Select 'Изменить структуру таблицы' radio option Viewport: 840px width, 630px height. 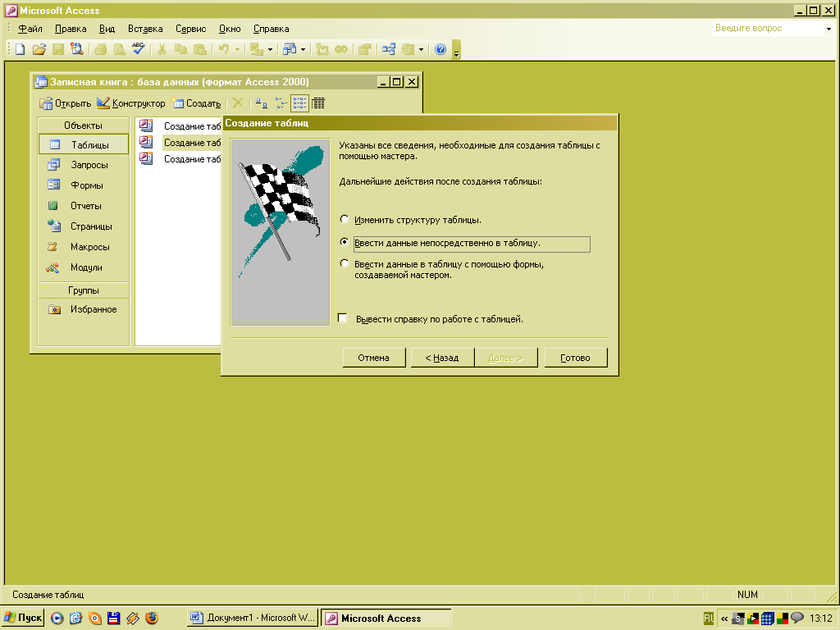coord(345,219)
